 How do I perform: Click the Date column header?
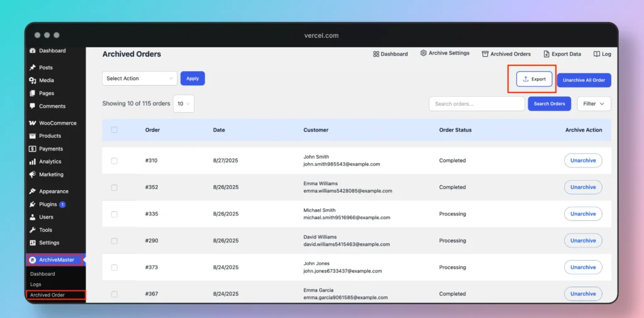(219, 130)
